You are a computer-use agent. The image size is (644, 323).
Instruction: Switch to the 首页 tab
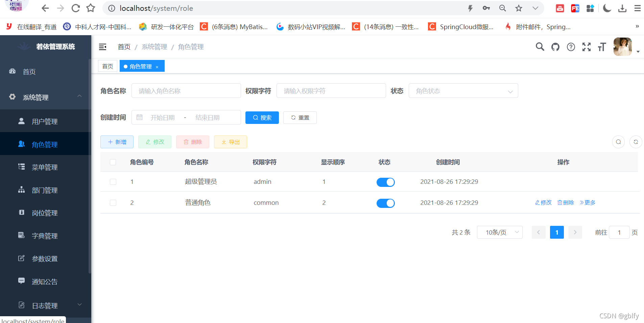click(x=108, y=66)
